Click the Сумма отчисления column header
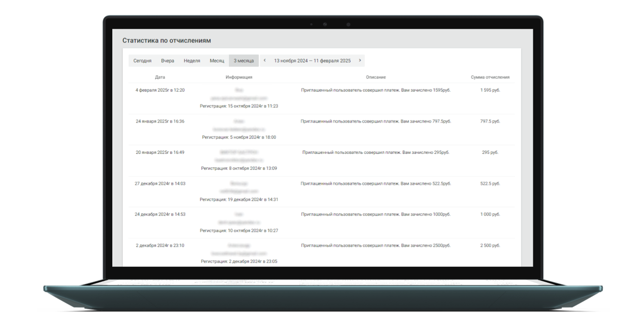The width and height of the screenshot is (644, 329). coord(490,77)
